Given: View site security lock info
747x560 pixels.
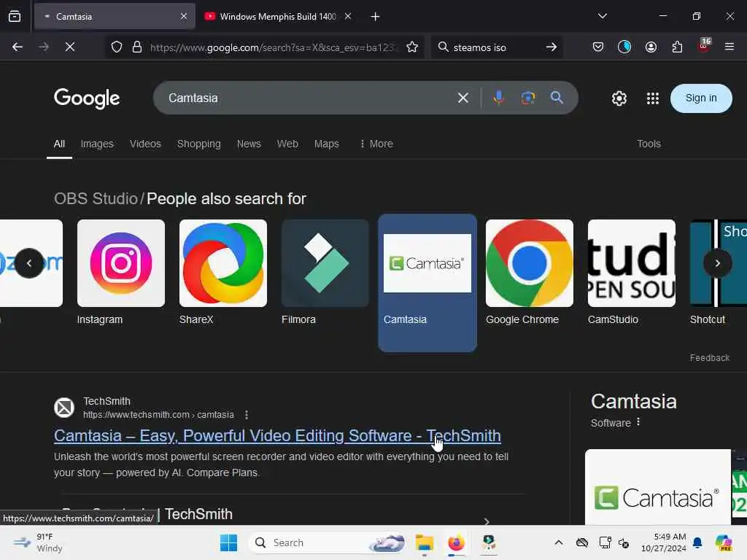Looking at the screenshot, I should tap(137, 47).
